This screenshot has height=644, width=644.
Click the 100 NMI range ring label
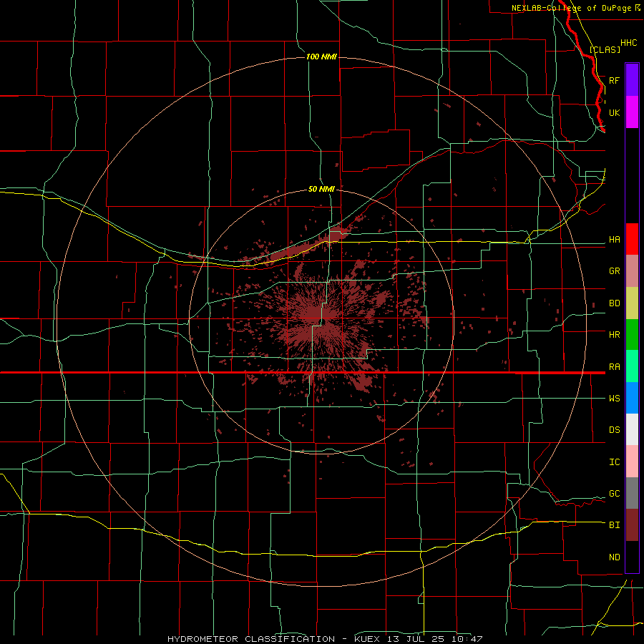pos(321,57)
